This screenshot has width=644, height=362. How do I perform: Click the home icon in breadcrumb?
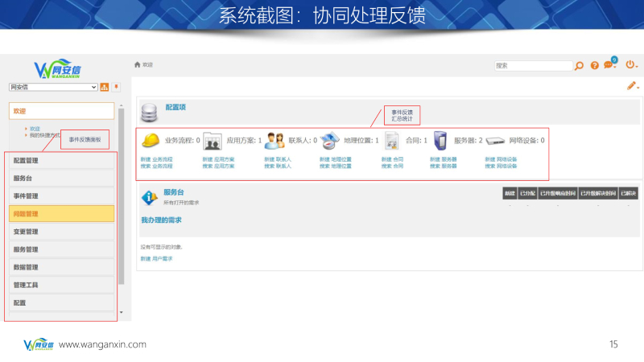(x=138, y=64)
